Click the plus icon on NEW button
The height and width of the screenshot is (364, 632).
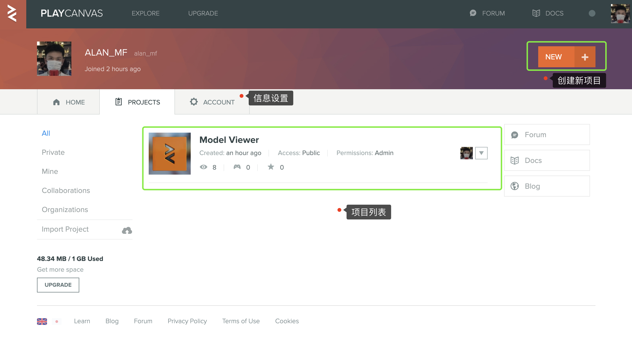click(x=585, y=57)
